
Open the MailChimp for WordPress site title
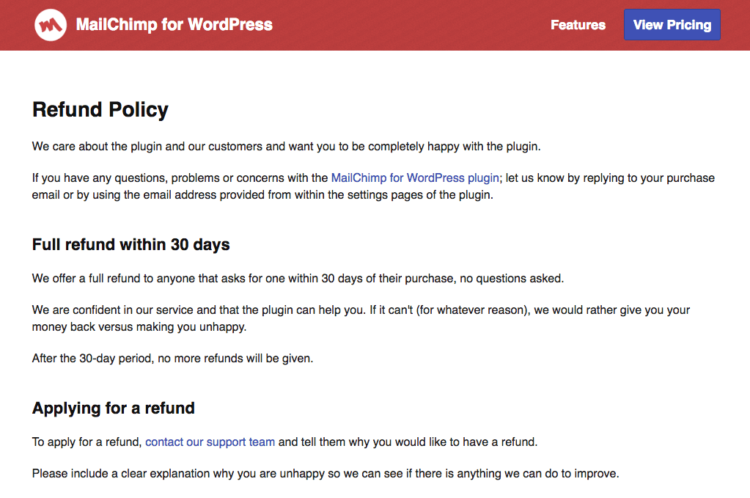(x=174, y=24)
